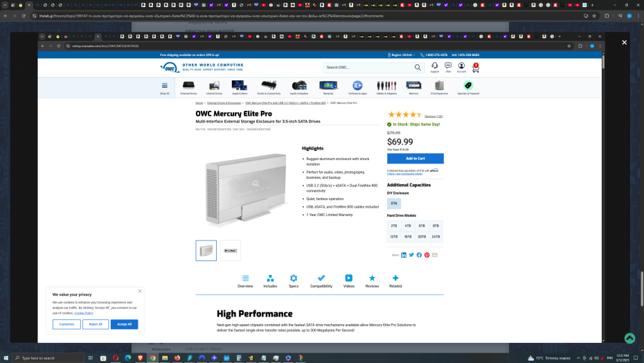The height and width of the screenshot is (363, 644).
Task: Select the 12TB hard drive model
Action: 394,237
